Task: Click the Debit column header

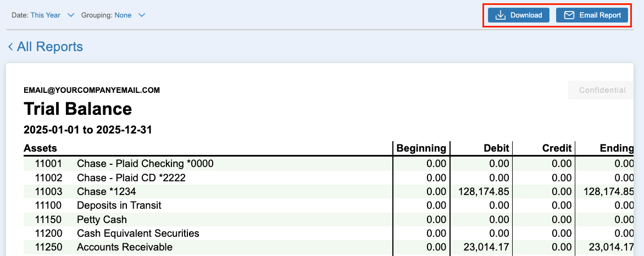Action: click(496, 148)
